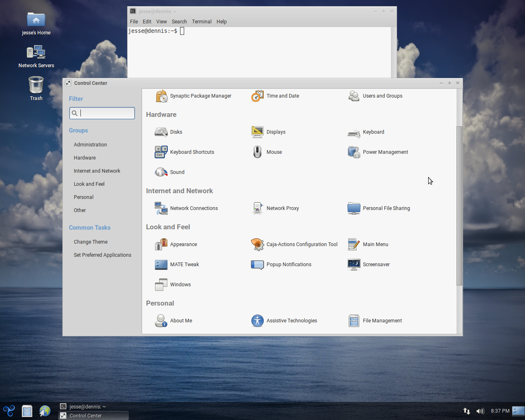Open the terminal Edit menu
525x420 pixels.
pyautogui.click(x=147, y=22)
